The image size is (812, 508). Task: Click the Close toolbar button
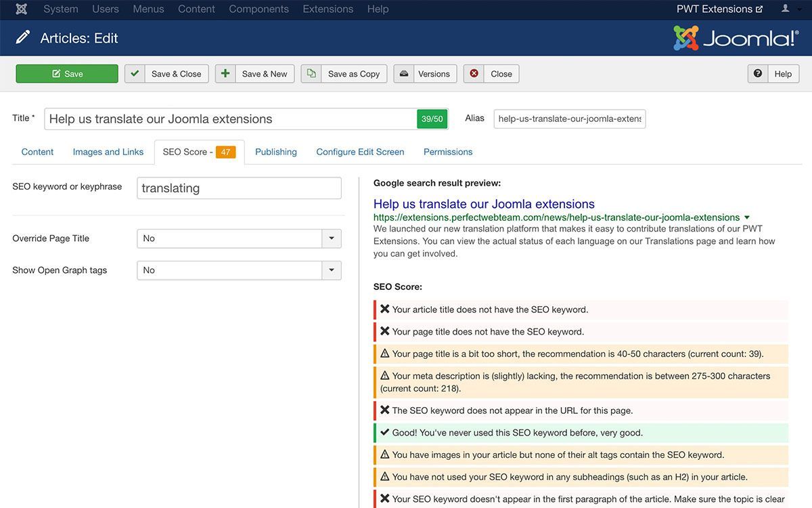491,74
